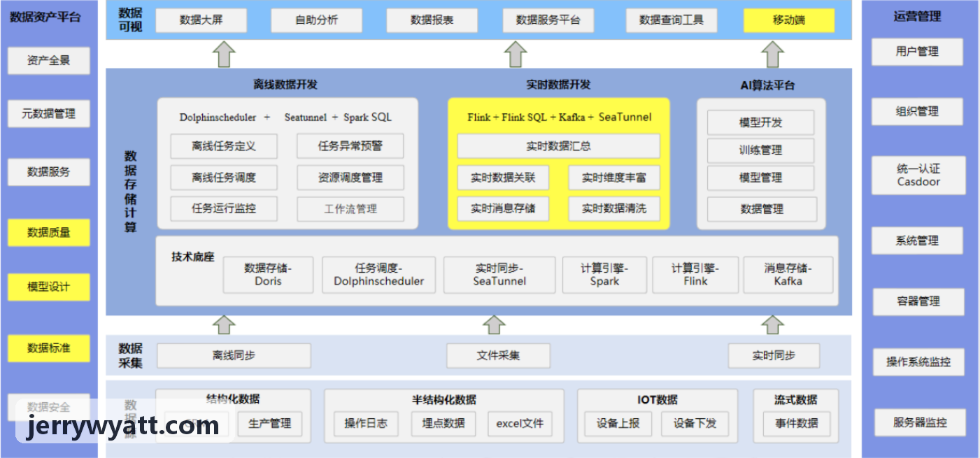Open the 系统管理 box
The image size is (980, 458).
pos(917,241)
